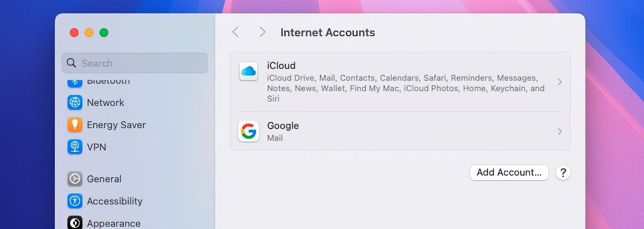
Task: Go forward using the right arrow
Action: click(262, 32)
